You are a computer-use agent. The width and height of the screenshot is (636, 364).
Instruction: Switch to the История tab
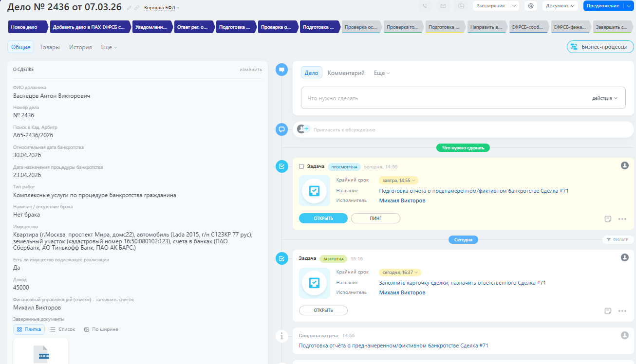(80, 47)
